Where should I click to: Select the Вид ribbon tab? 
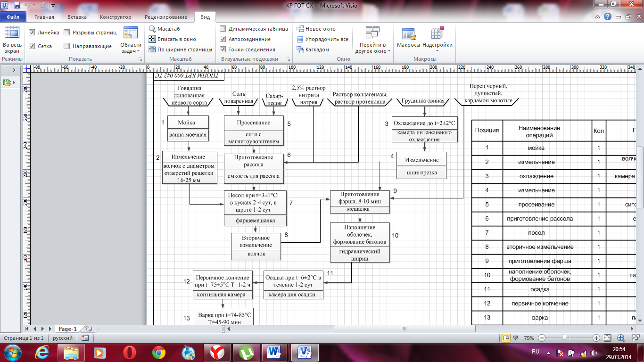[x=205, y=17]
